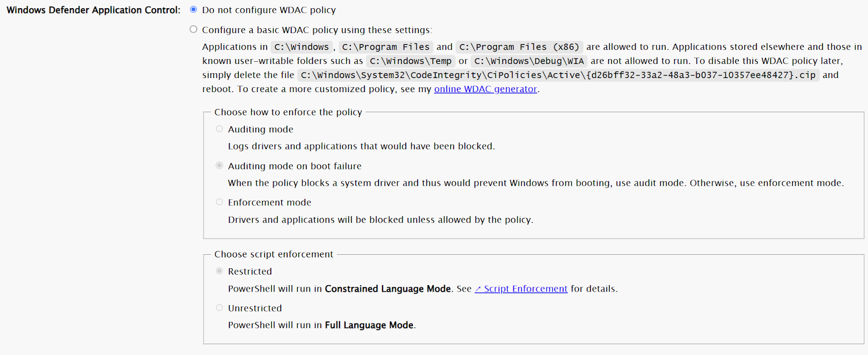Click "Drivers and applications will be blocked" description
Screen dimensions: 868x355
coord(380,220)
